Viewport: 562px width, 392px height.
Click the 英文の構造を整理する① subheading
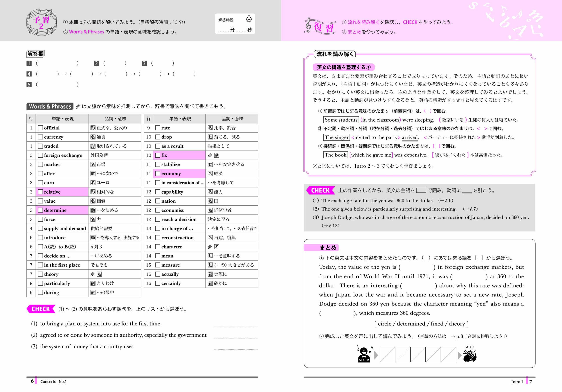coord(344,67)
